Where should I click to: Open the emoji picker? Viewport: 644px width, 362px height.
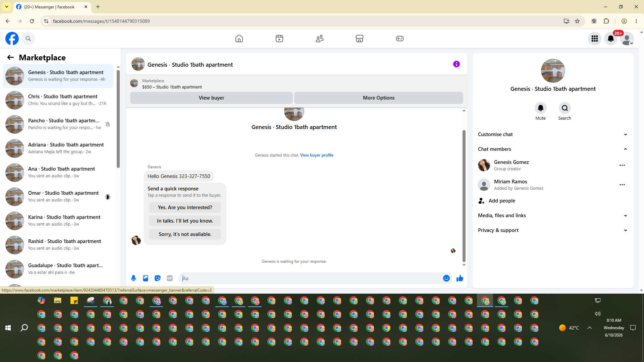click(446, 278)
